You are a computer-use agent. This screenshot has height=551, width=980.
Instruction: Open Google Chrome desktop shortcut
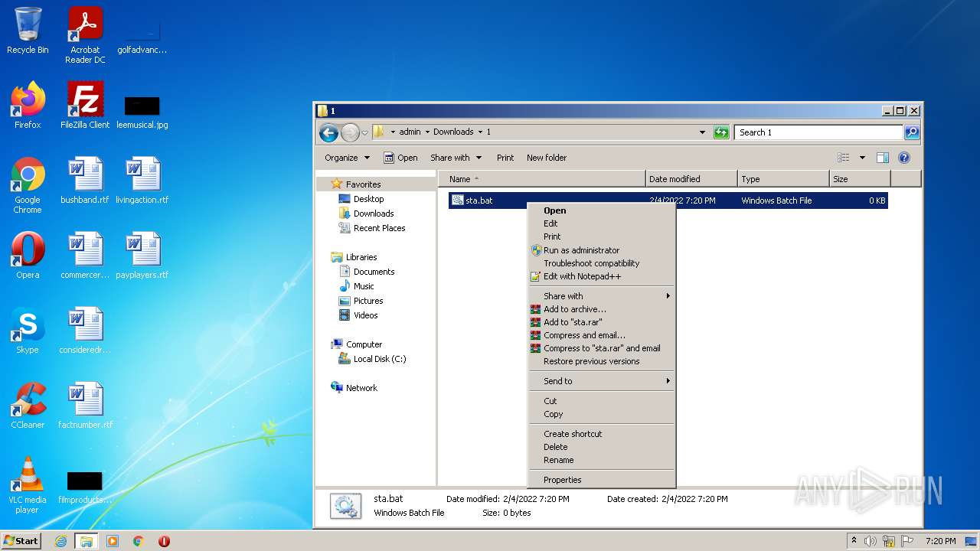coord(28,185)
